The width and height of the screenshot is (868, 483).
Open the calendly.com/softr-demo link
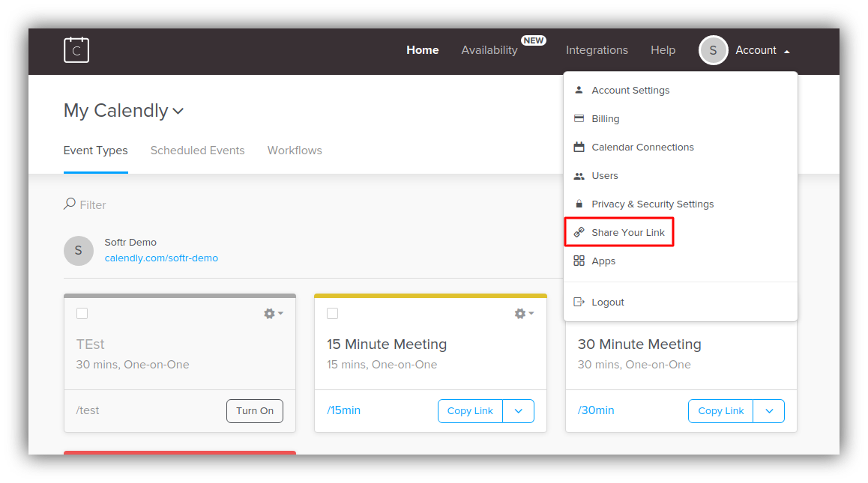coord(161,258)
